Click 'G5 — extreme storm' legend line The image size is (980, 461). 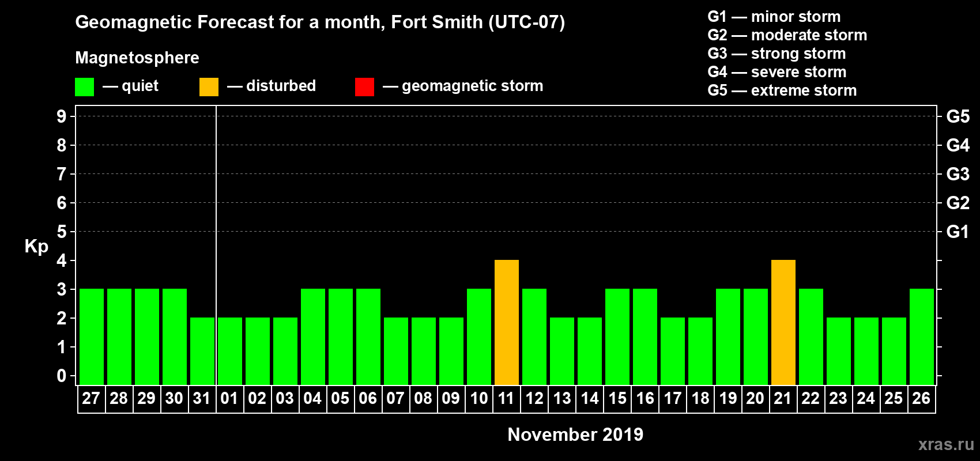pos(782,90)
